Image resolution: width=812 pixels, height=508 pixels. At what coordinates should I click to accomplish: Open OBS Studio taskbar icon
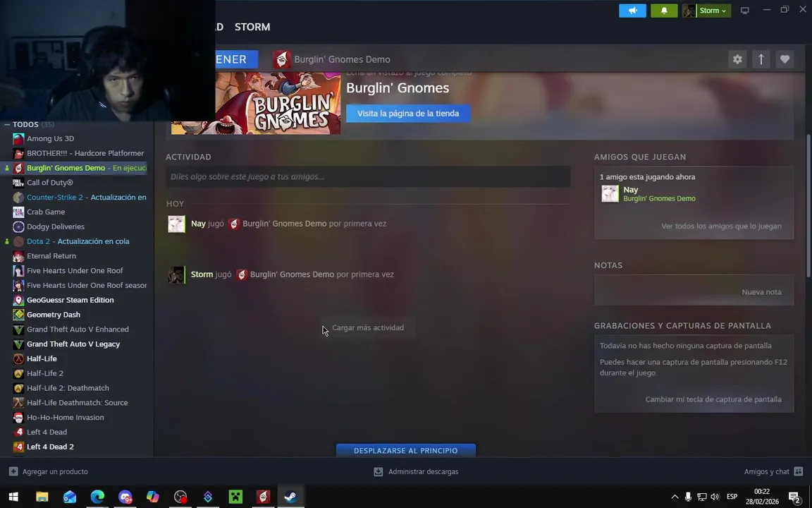[180, 497]
